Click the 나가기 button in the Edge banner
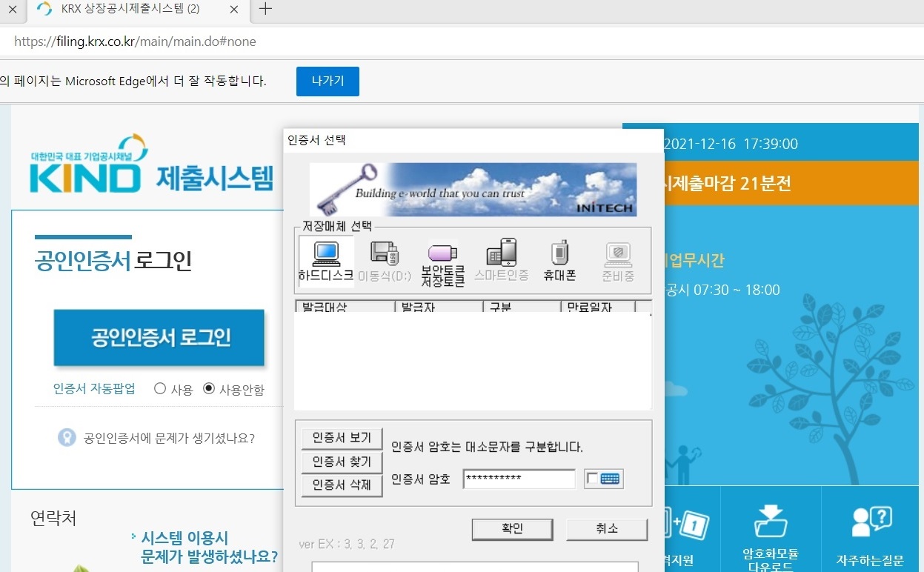The width and height of the screenshot is (924, 572). click(328, 82)
